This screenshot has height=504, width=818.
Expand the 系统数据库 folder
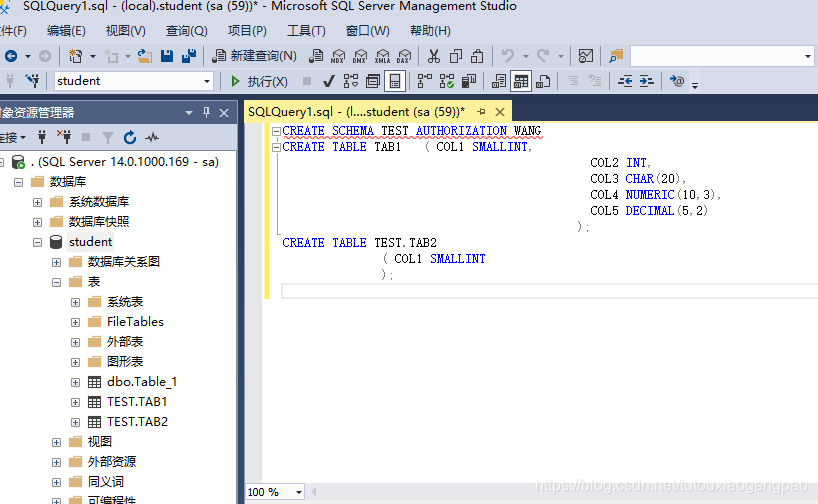point(37,202)
